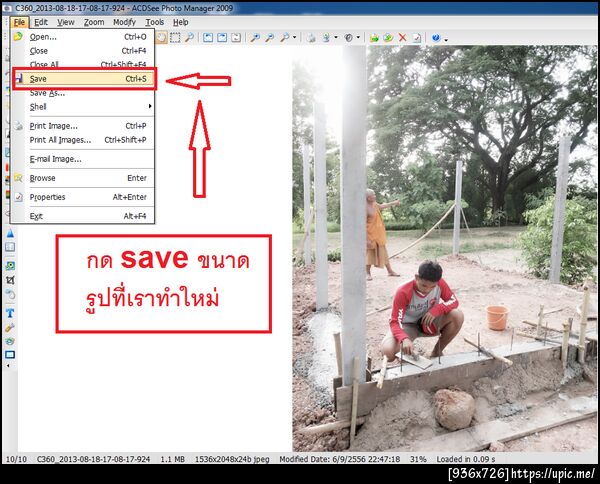Open the Edit menu
Image resolution: width=600 pixels, height=484 pixels.
[41, 22]
